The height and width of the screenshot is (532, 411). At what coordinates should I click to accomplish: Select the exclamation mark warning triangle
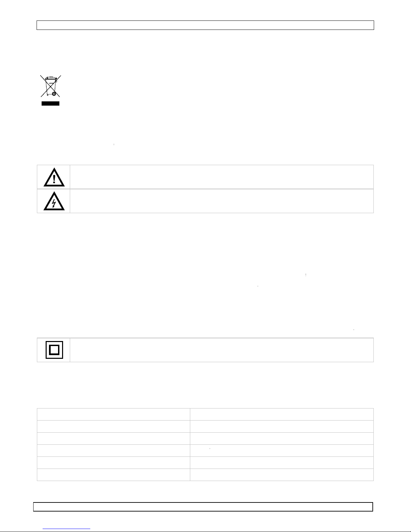54,178
